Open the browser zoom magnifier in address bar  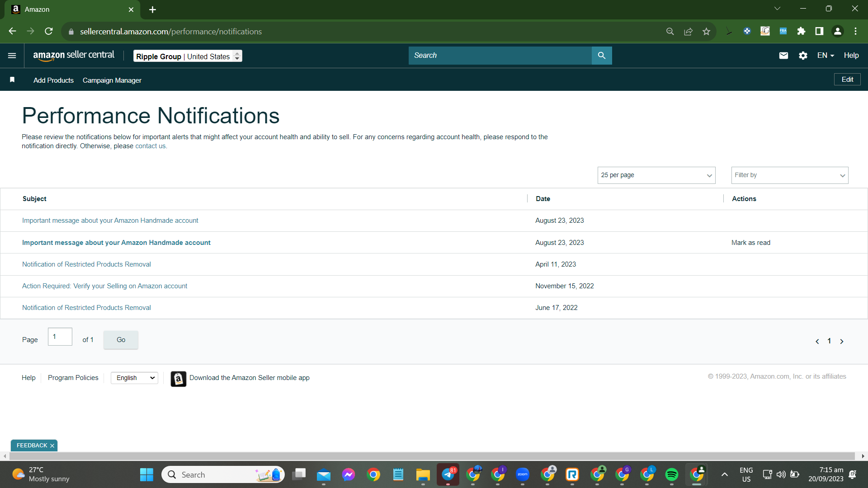(x=670, y=31)
